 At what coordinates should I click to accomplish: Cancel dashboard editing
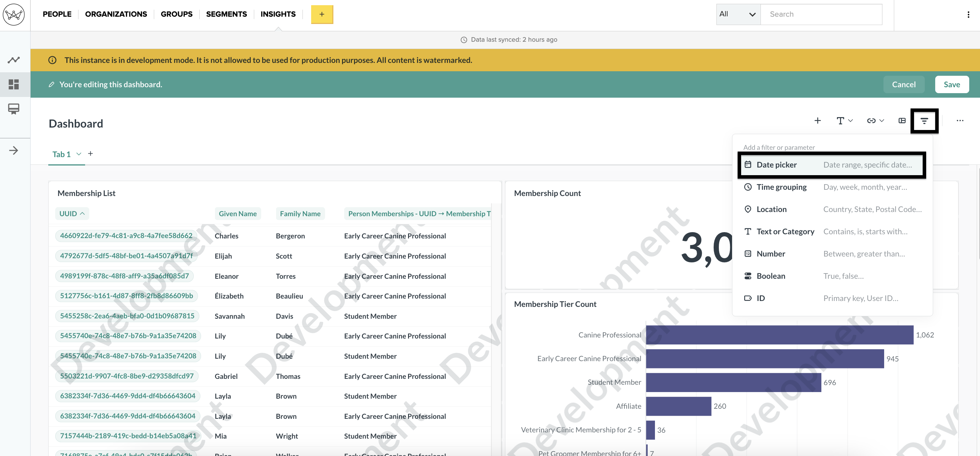point(904,84)
